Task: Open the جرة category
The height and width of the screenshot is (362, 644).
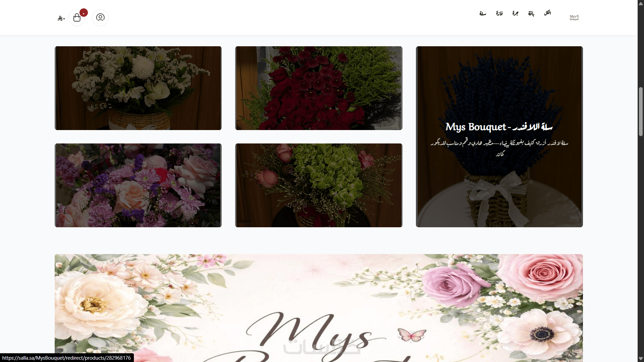Action: coord(515,13)
